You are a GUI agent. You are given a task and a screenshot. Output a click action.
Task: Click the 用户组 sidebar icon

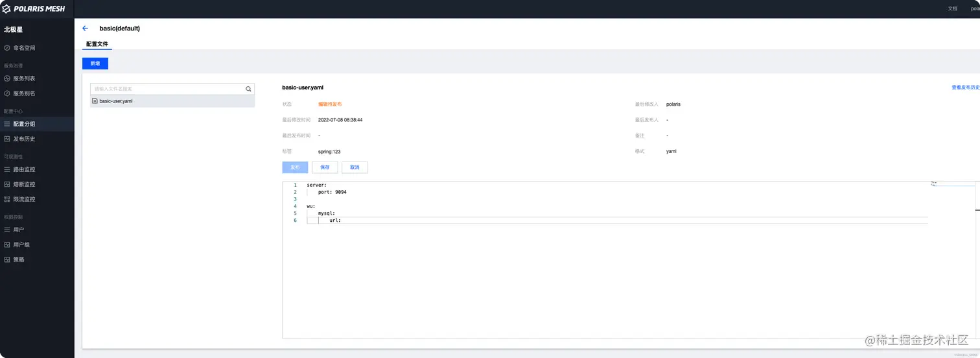pos(7,245)
